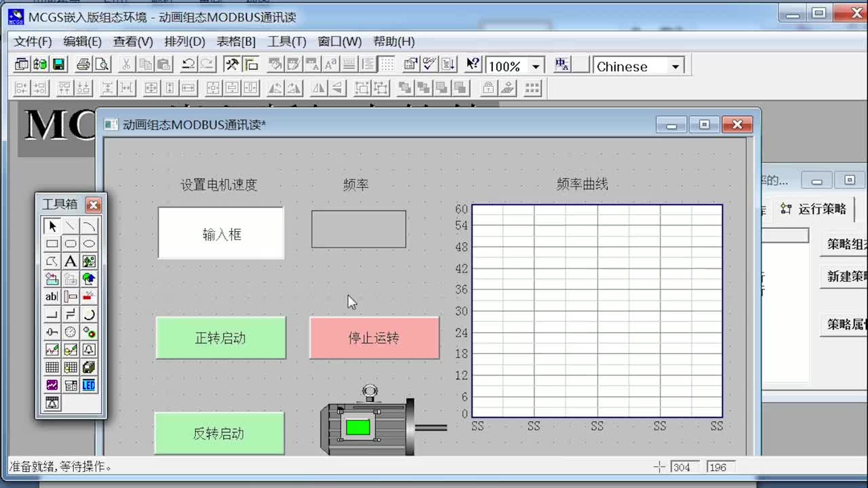Select the real-time curve tool in toolbox
The width and height of the screenshot is (868, 488).
click(52, 350)
